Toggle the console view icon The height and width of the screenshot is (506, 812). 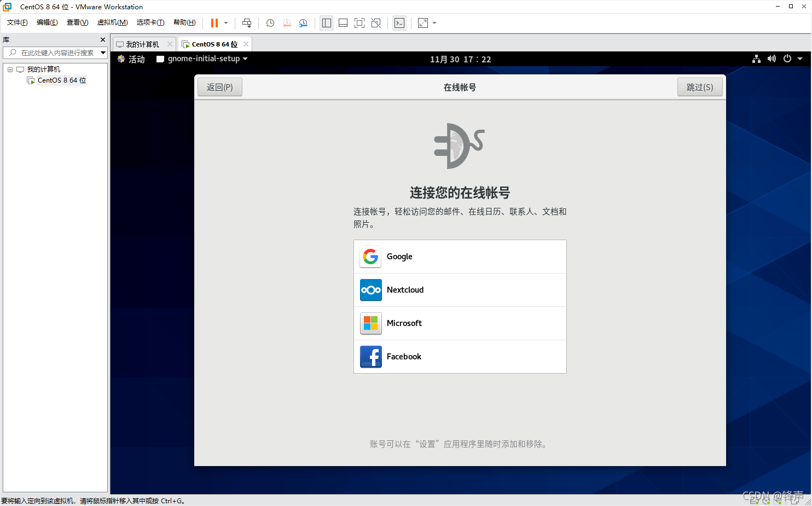coord(399,23)
